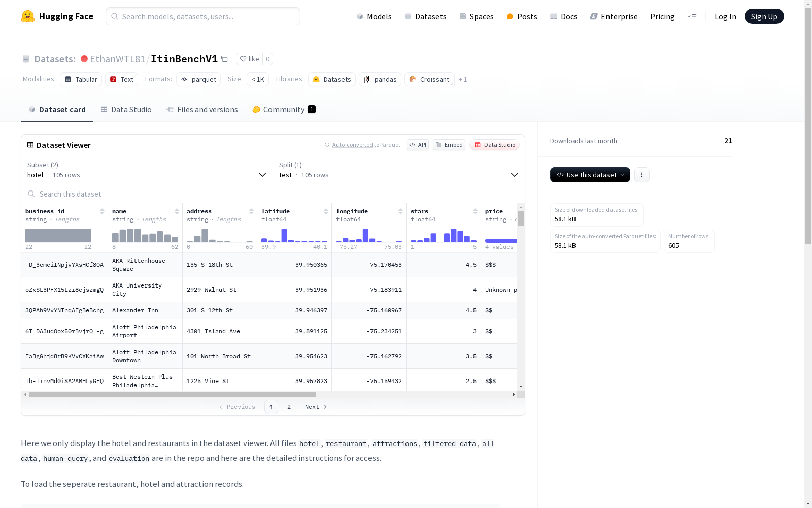Open the API button in Dataset Viewer
This screenshot has height=508, width=812.
418,145
